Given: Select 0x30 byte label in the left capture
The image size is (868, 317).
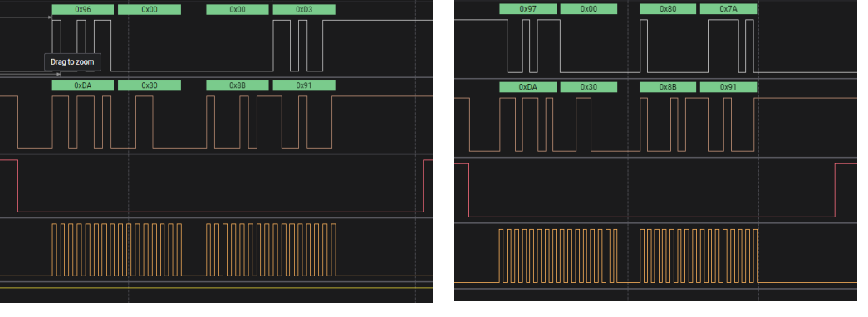Looking at the screenshot, I should [150, 85].
